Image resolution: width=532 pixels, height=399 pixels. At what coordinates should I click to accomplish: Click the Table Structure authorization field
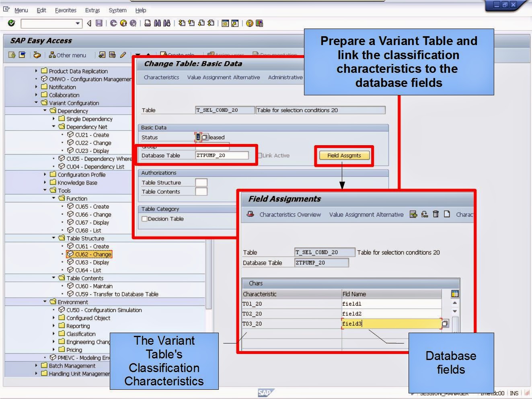click(x=201, y=182)
